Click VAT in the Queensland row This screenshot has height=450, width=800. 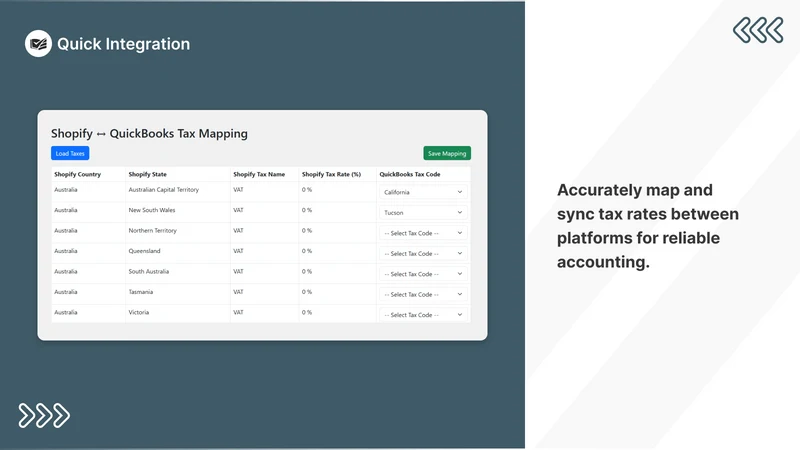[x=238, y=251]
